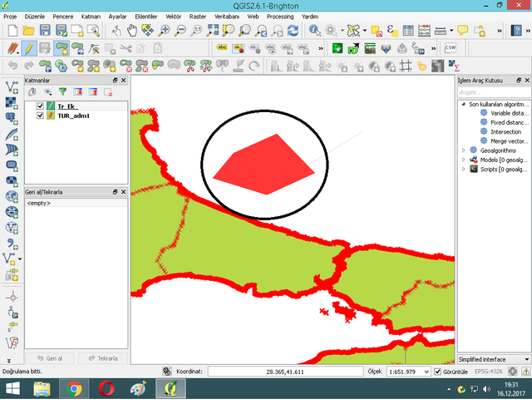Close the Katmanlar panel

[124, 80]
